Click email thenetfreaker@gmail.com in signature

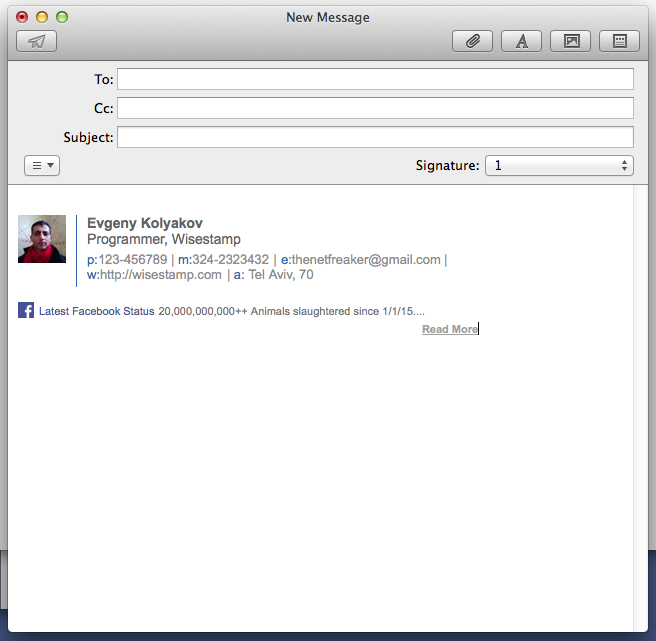(366, 260)
